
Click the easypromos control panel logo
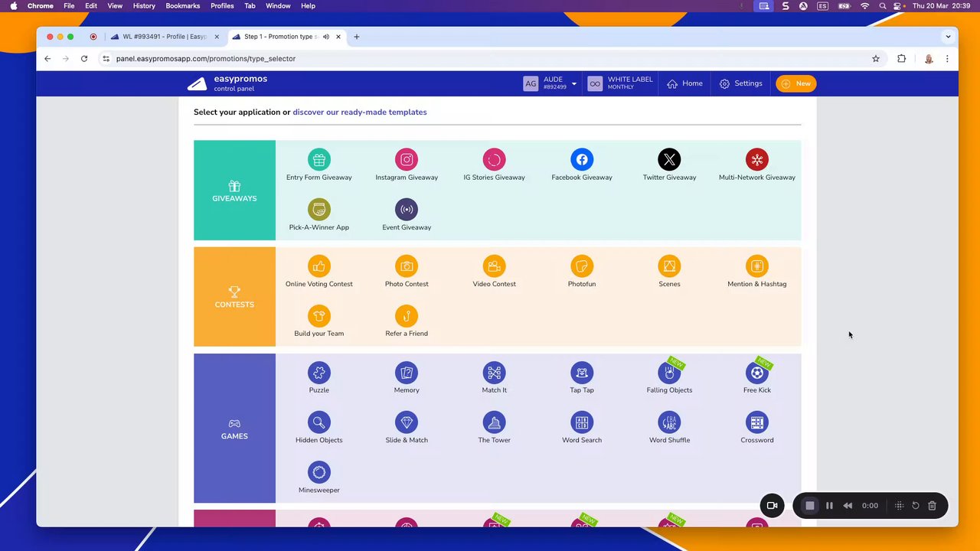pyautogui.click(x=227, y=83)
